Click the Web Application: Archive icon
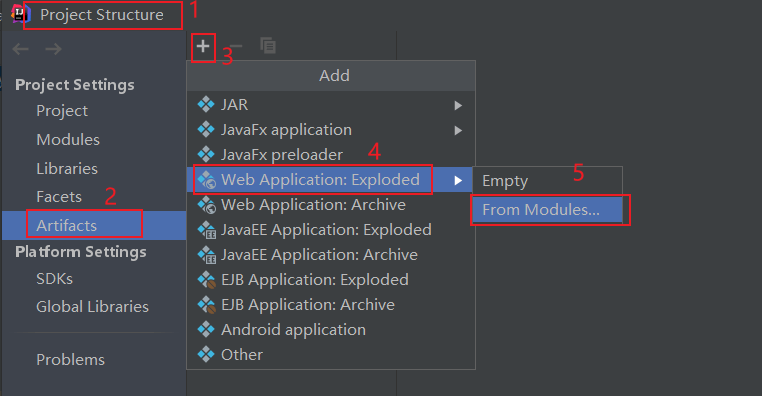The width and height of the screenshot is (762, 396). [207, 205]
